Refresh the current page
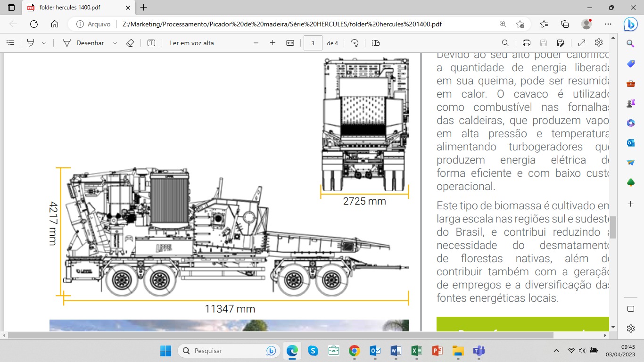644x362 pixels. click(34, 24)
